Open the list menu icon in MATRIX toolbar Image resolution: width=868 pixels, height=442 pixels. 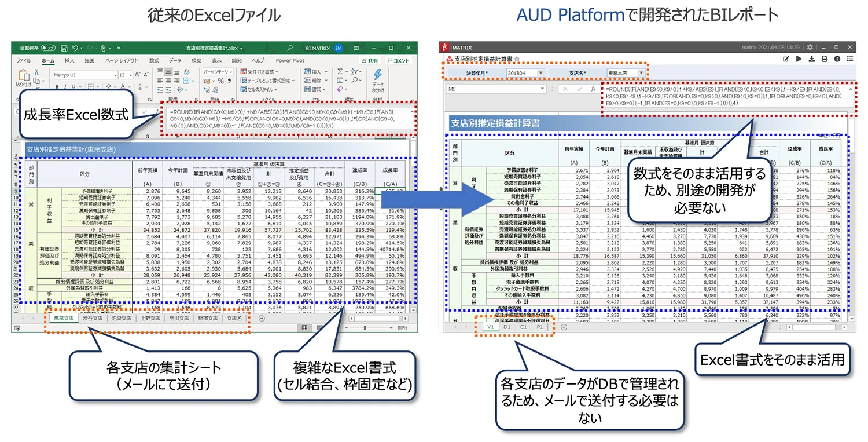[850, 59]
